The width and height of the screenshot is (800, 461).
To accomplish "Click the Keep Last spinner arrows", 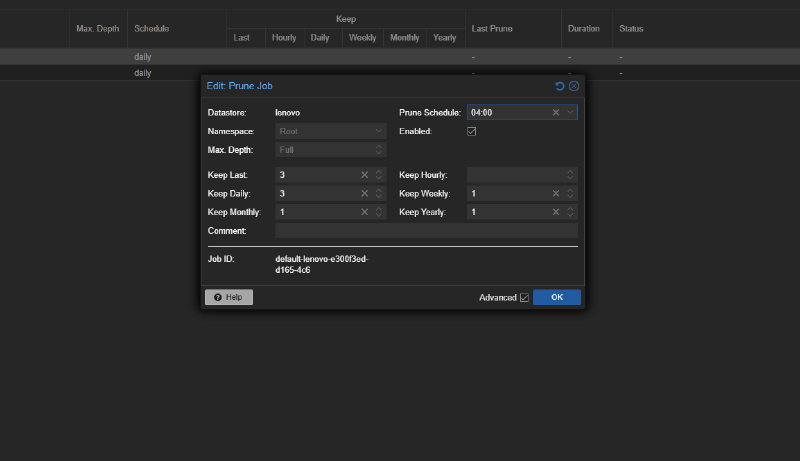I will [x=379, y=175].
